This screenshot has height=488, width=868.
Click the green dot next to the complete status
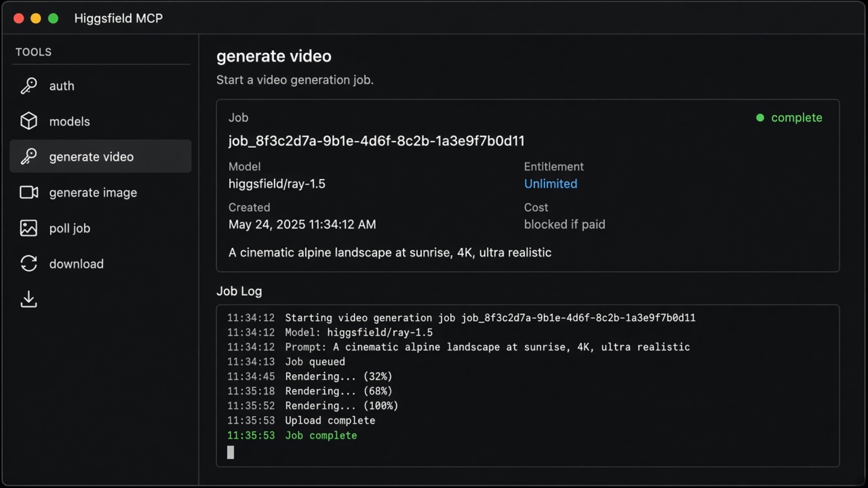pyautogui.click(x=760, y=117)
